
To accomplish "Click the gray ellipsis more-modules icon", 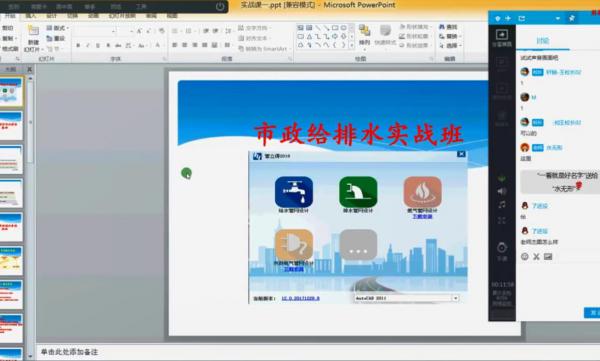I will click(358, 245).
